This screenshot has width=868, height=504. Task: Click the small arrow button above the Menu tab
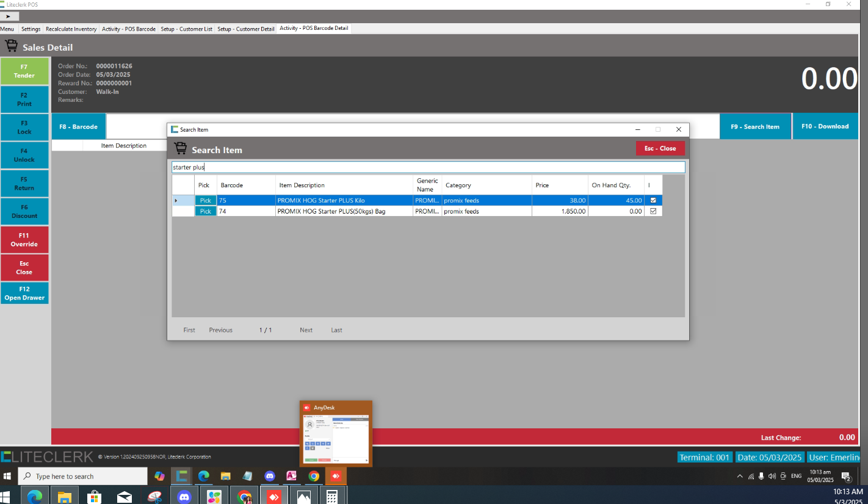point(8,16)
